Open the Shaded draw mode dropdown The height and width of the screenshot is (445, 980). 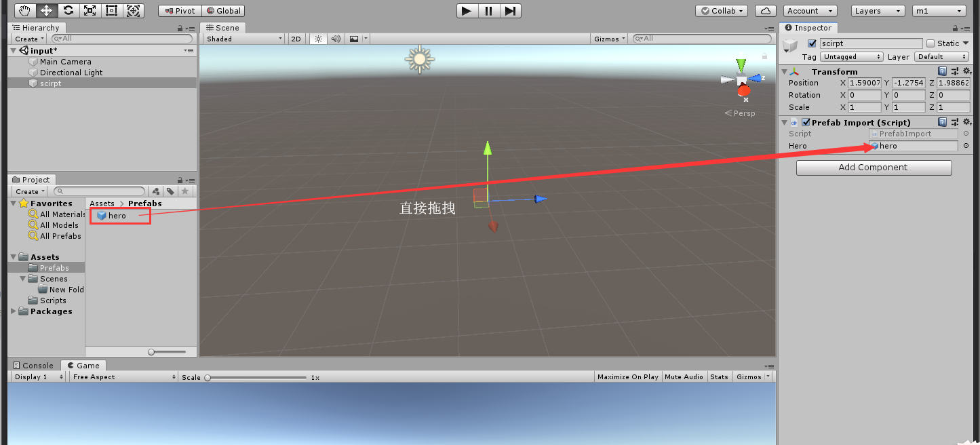click(244, 39)
